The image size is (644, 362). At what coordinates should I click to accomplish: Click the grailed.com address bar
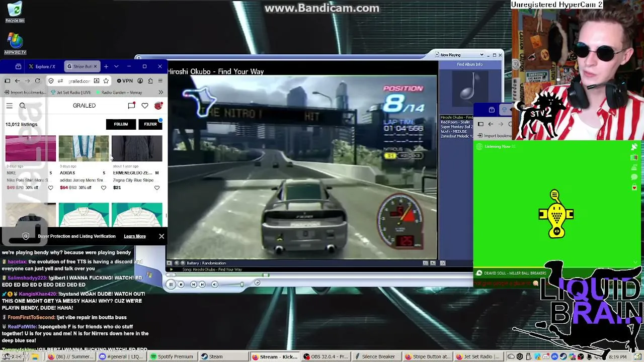click(79, 81)
